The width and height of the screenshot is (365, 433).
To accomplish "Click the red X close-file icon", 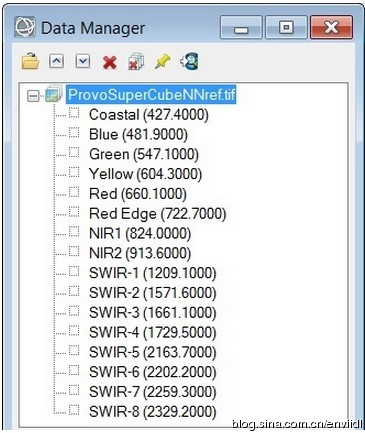I will [x=109, y=62].
